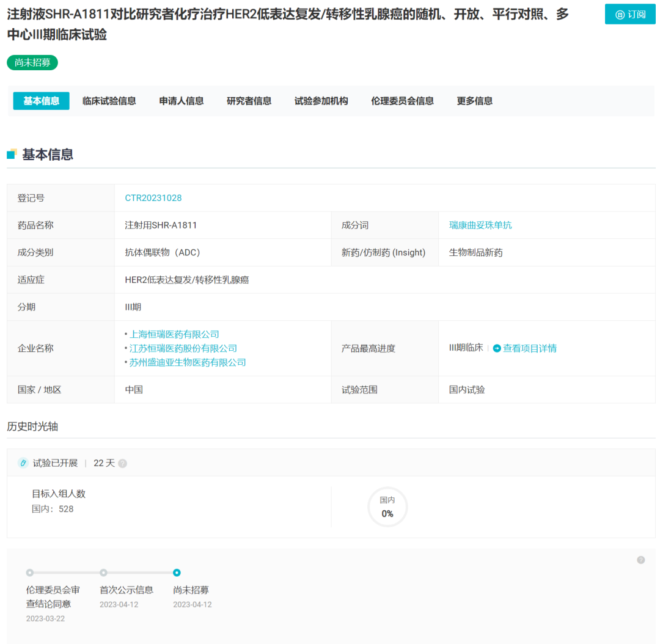This screenshot has height=644, width=660.
Task: Open the 瑞康曲妥珠单抗 ingredient link
Action: pyautogui.click(x=480, y=225)
